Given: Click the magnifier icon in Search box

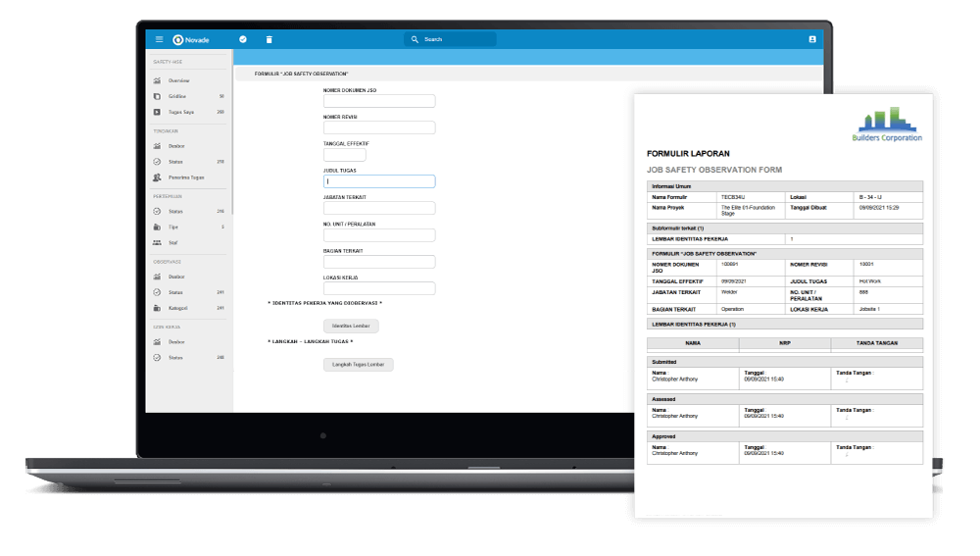Looking at the screenshot, I should click(x=416, y=39).
